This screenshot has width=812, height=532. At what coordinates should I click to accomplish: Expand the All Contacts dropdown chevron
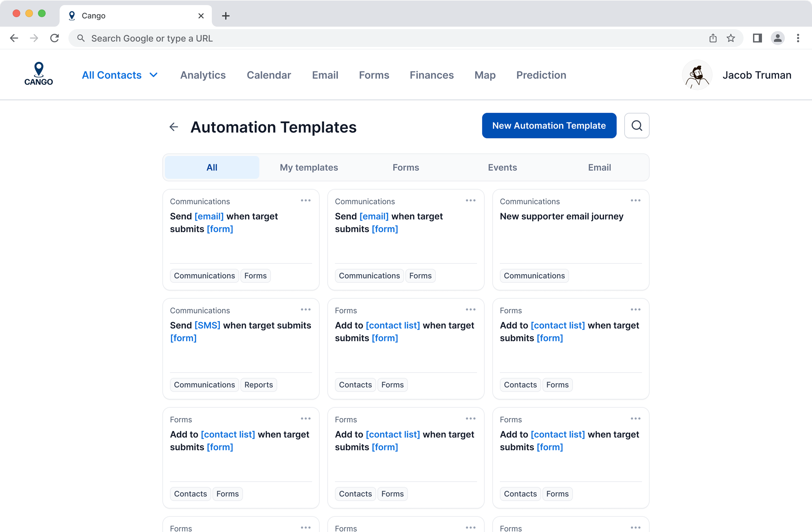[154, 75]
